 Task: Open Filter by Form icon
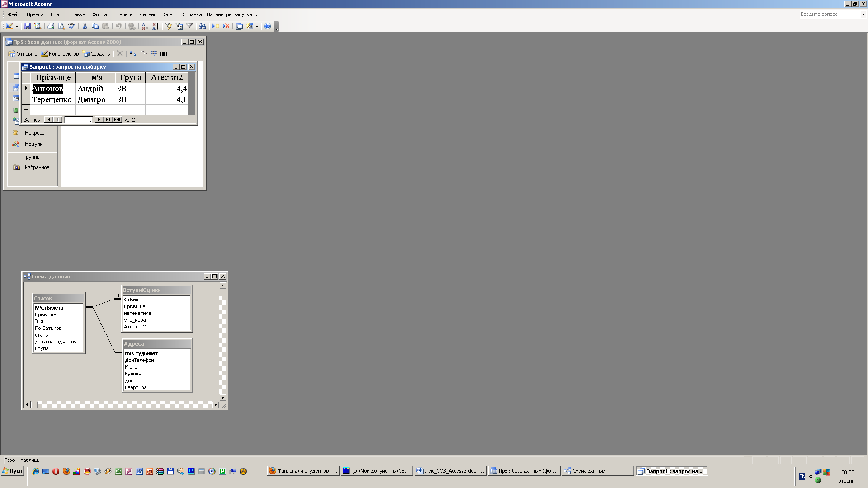click(x=179, y=26)
